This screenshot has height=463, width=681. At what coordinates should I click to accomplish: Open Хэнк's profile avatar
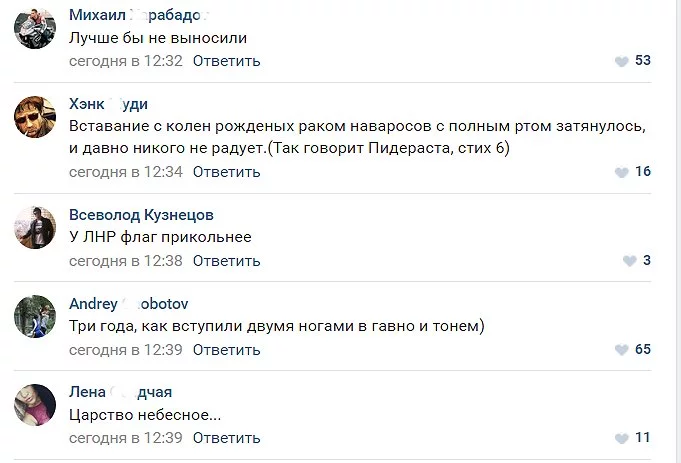[x=35, y=118]
